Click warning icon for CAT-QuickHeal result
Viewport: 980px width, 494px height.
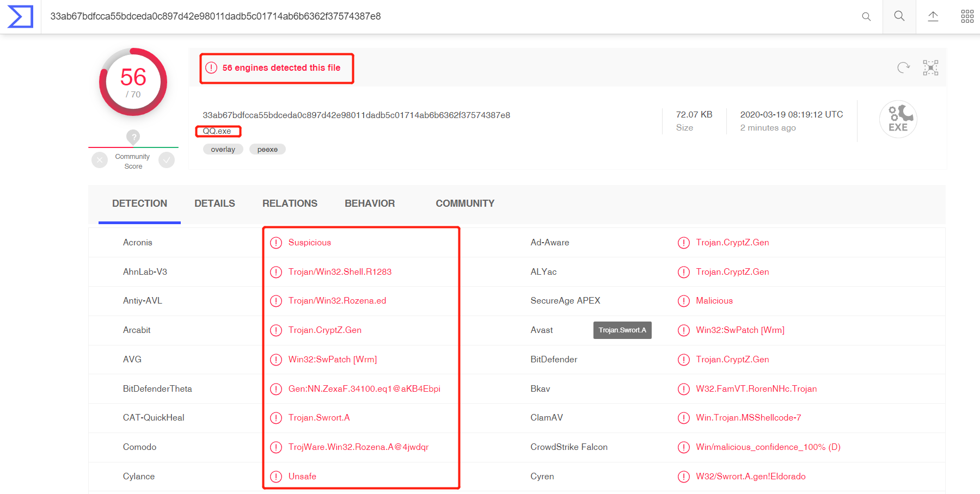[276, 418]
